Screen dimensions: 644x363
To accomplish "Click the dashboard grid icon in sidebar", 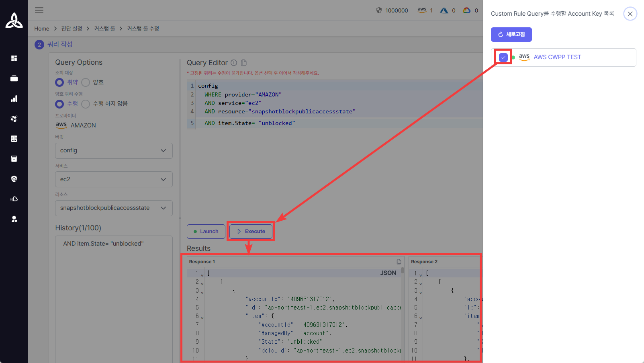I will [x=14, y=58].
